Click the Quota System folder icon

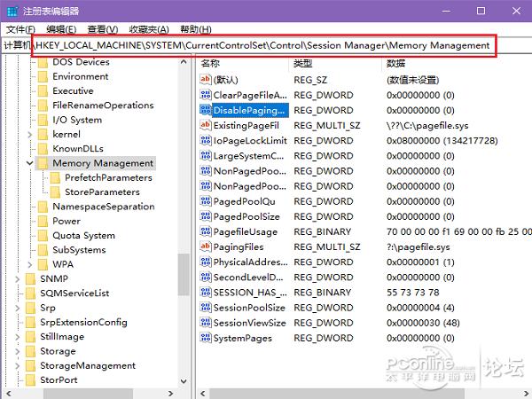43,236
